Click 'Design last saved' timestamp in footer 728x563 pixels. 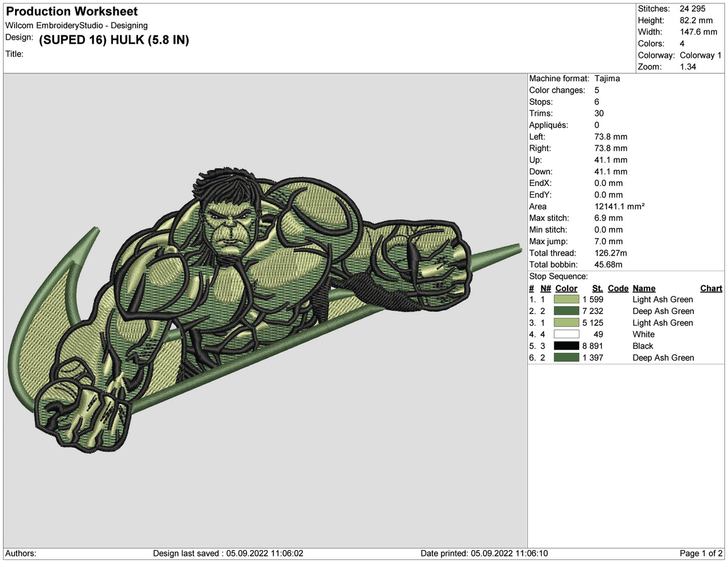click(228, 553)
